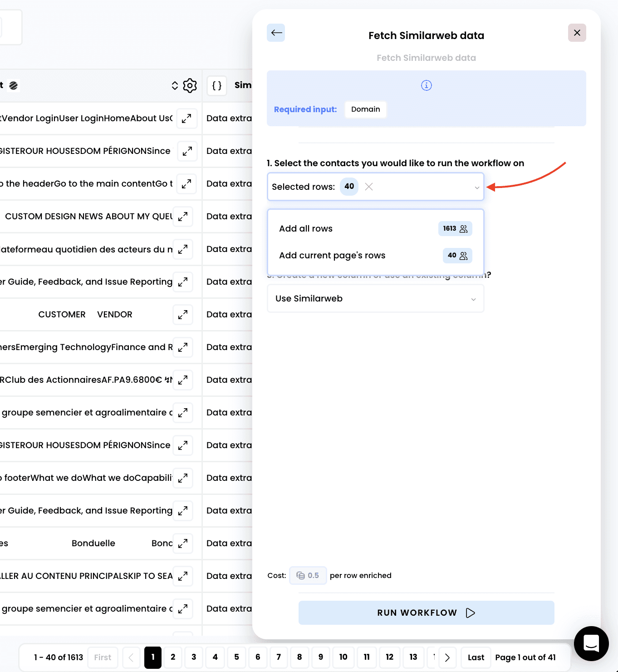Go to page 2
This screenshot has height=672, width=618.
tap(173, 657)
